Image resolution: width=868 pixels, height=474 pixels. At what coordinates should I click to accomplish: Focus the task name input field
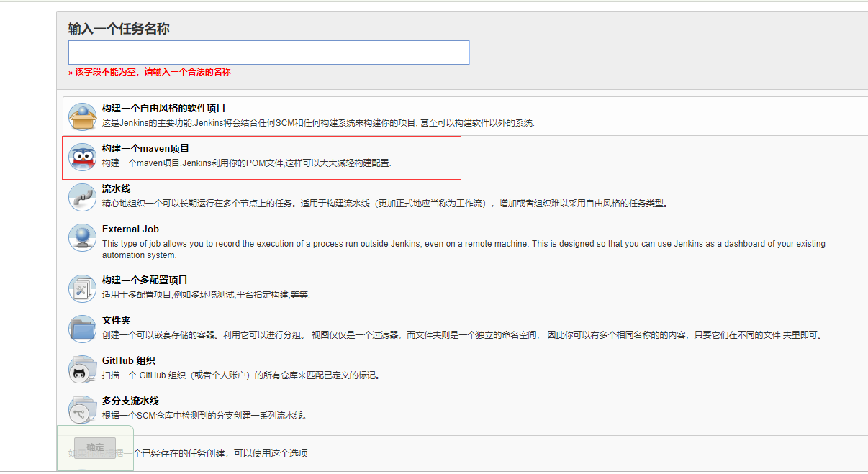click(268, 53)
